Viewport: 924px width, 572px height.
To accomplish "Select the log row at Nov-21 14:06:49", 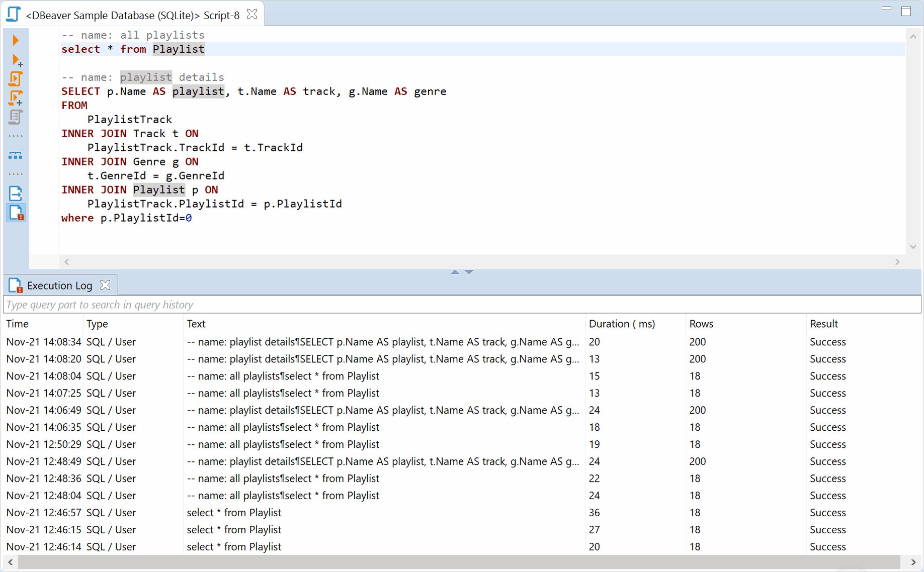I will tap(462, 410).
